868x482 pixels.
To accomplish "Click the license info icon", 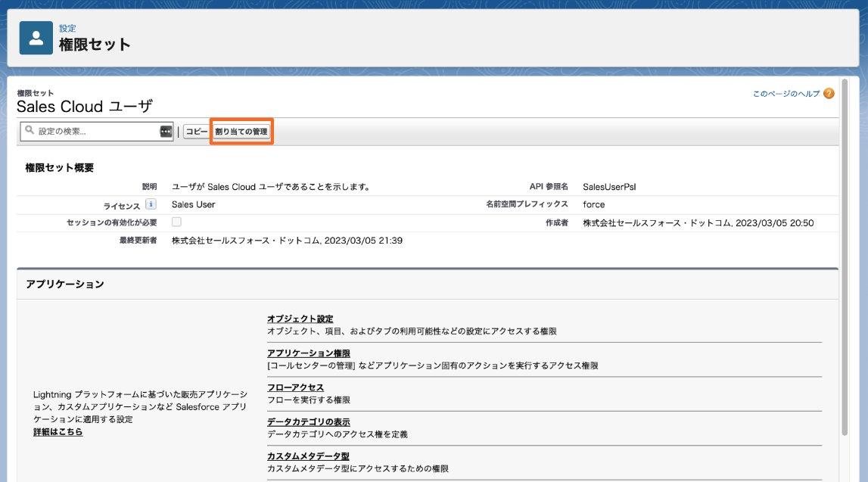I will (151, 204).
